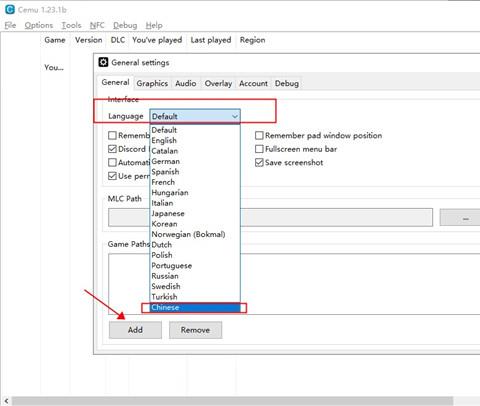The height and width of the screenshot is (406, 480).
Task: Choose Spanish in the language list
Action: point(195,172)
